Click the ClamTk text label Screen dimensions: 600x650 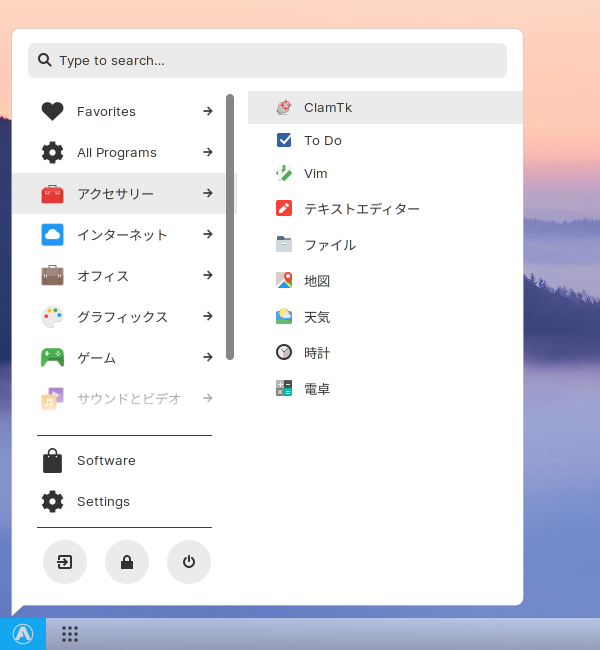pyautogui.click(x=328, y=108)
